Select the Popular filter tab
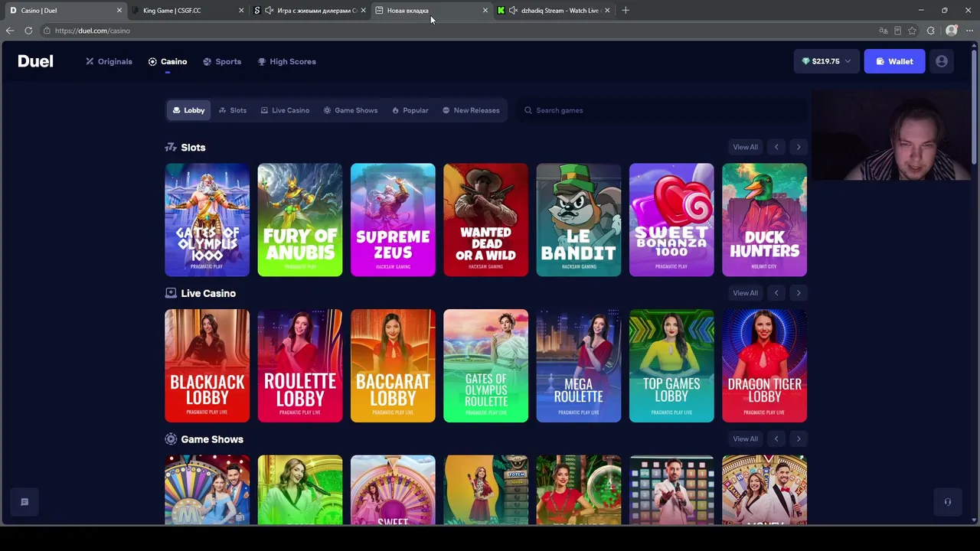 (x=410, y=110)
